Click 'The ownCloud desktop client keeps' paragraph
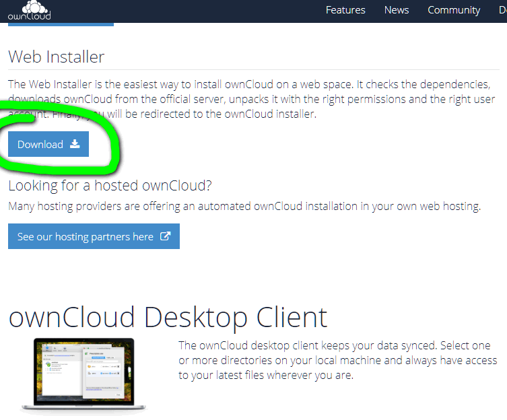The height and width of the screenshot is (420, 507). point(337,360)
